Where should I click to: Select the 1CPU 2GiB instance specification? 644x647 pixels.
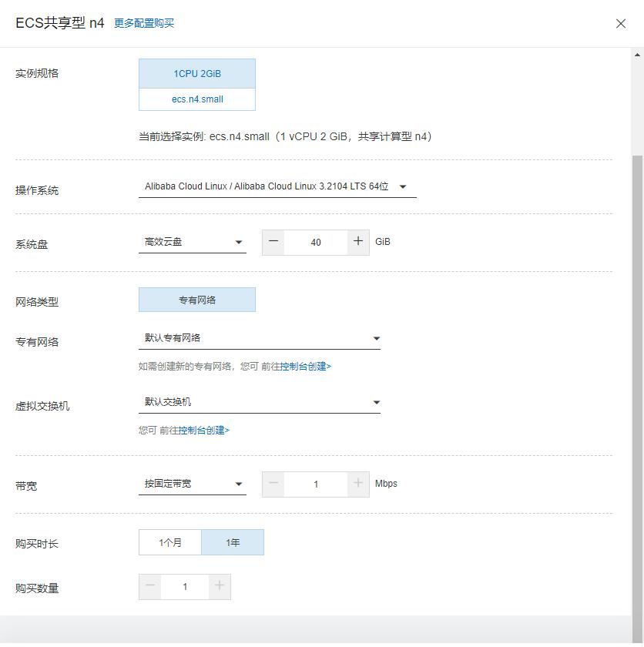click(196, 72)
